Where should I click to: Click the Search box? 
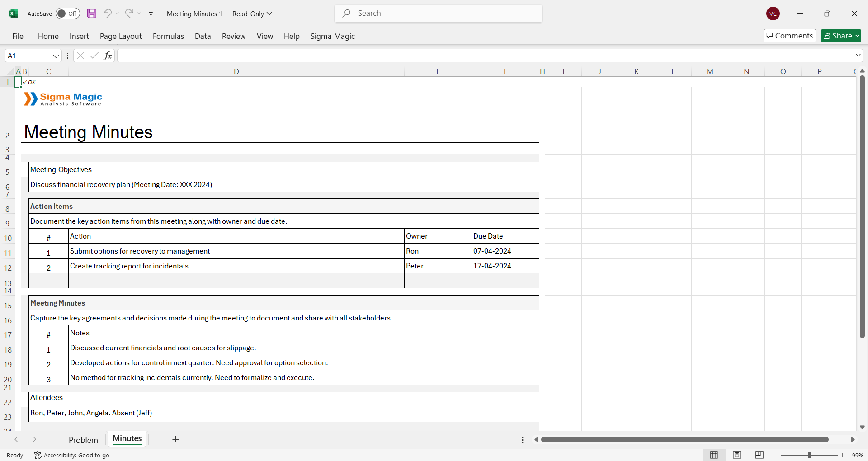439,14
